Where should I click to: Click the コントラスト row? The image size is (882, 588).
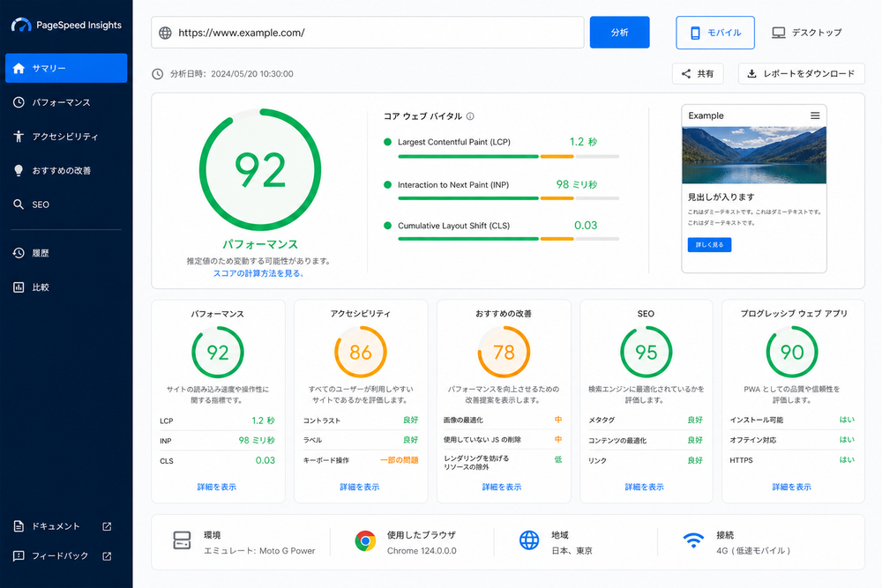coord(361,420)
